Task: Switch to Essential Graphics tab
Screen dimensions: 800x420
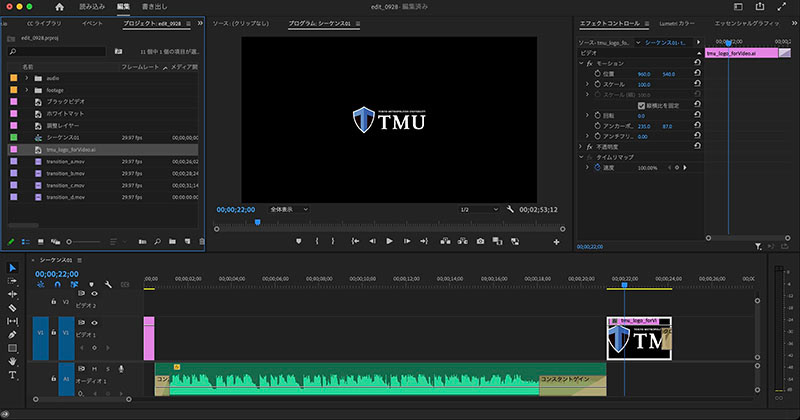Action: (x=747, y=23)
